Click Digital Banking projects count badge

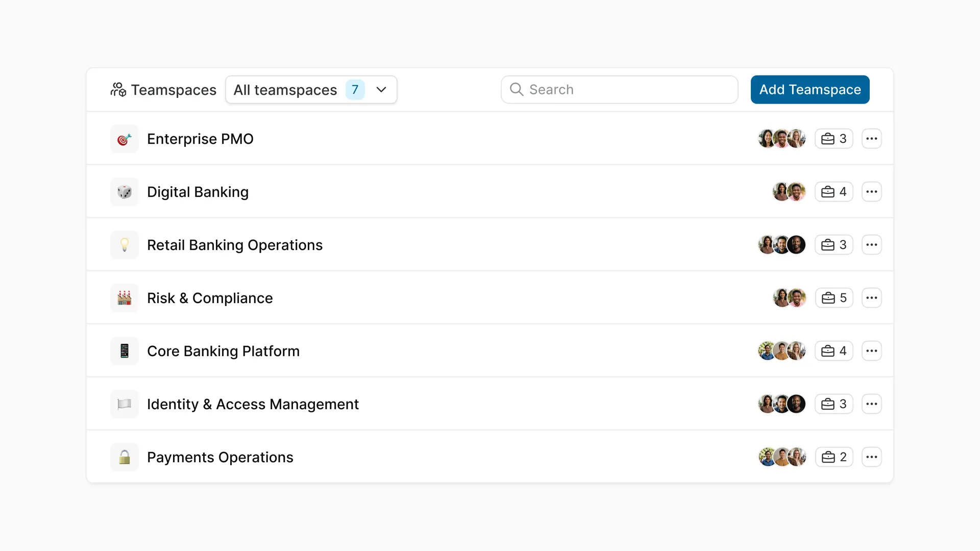(834, 192)
